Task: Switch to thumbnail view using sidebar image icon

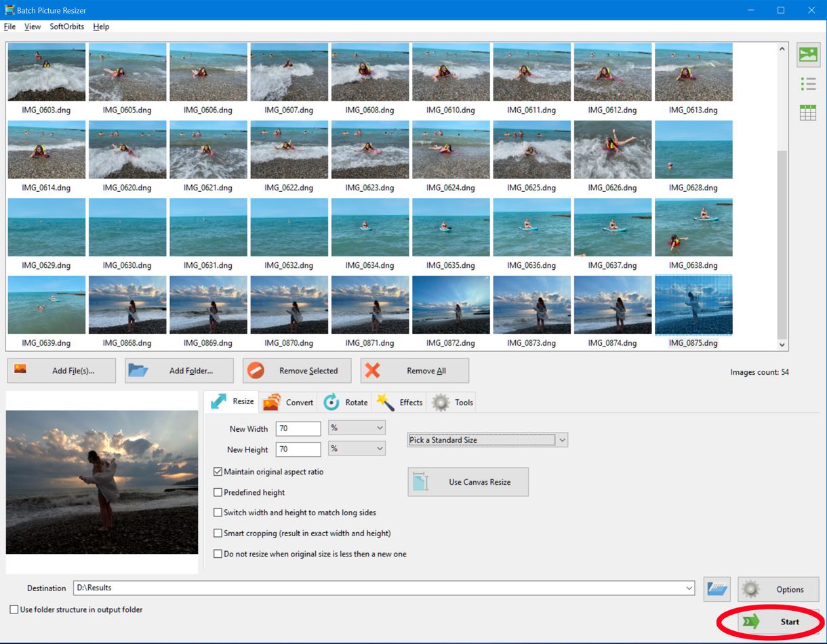Action: 808,55
